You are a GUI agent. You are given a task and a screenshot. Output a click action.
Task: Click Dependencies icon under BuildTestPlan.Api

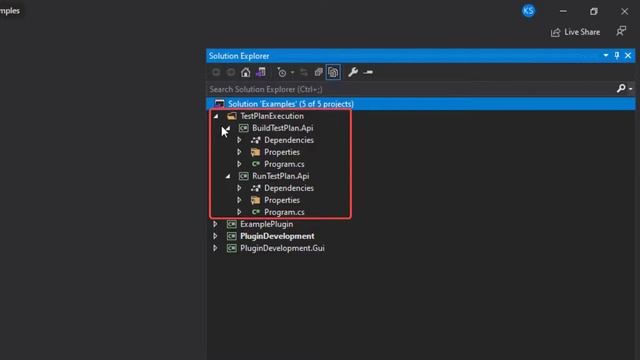pos(256,140)
